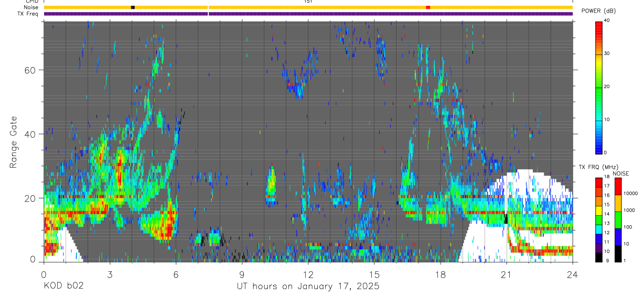Click the "POWER (dB)" legend title
Screen dimensions: 644x297
tap(598, 11)
